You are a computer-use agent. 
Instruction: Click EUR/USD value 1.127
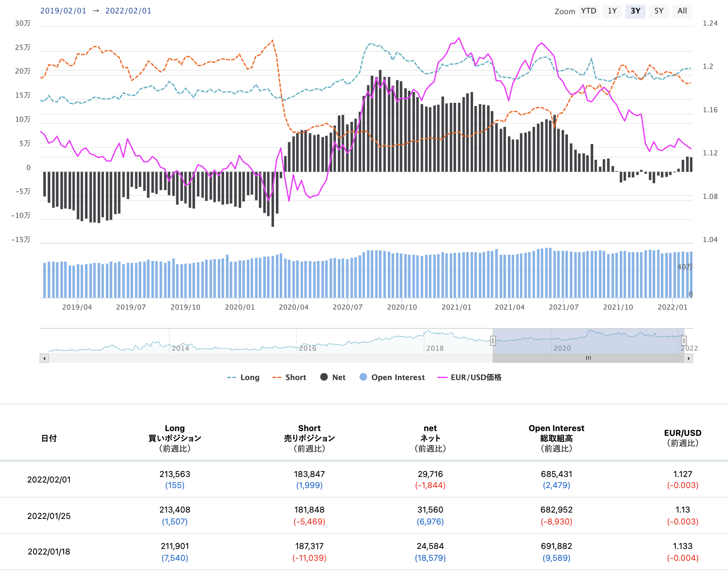[683, 474]
